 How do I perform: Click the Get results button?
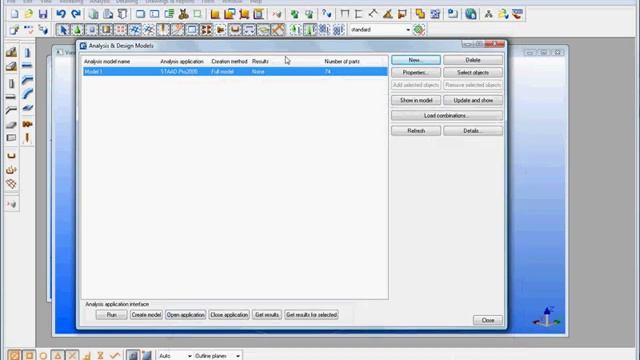267,315
